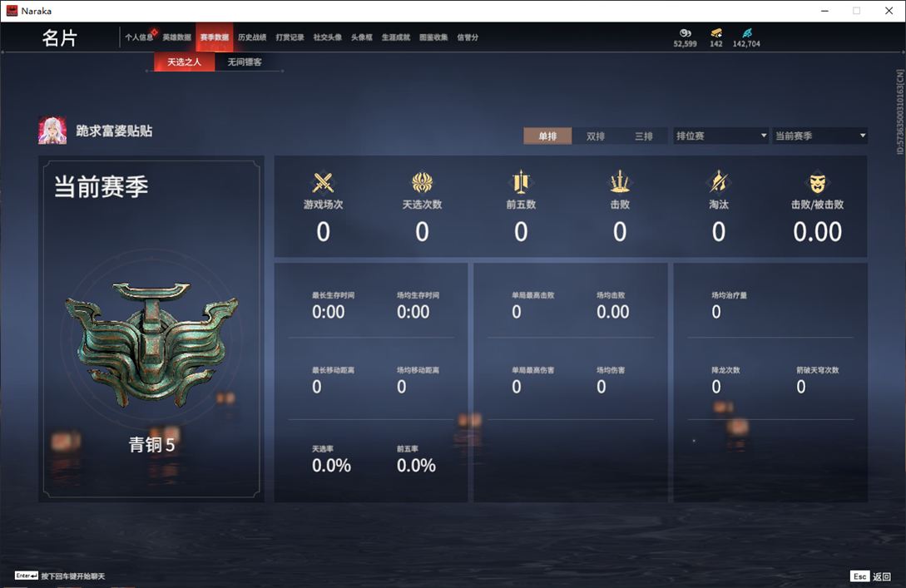Click the gold ticket currency icon
The image size is (906, 588).
pyautogui.click(x=716, y=33)
